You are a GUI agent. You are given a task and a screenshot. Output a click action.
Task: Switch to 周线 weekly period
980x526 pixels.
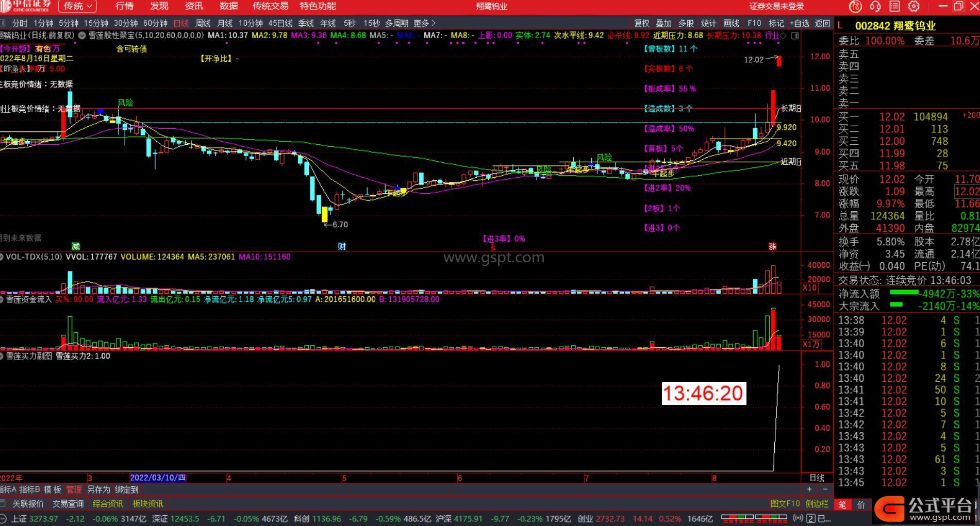[x=203, y=23]
